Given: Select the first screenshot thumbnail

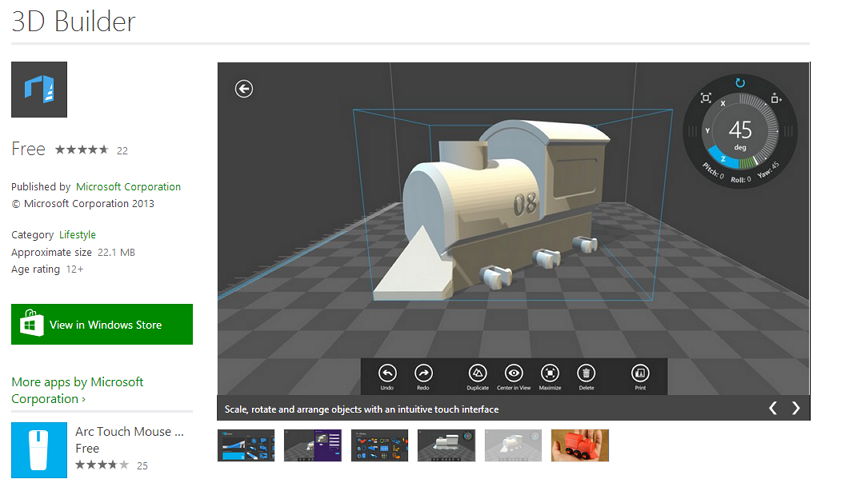Looking at the screenshot, I should tap(246, 445).
